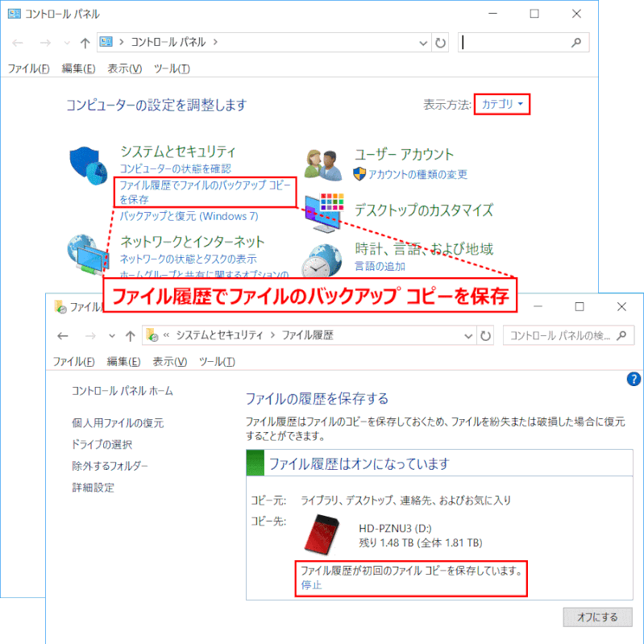Expand chevron after Control Panel breadcrumb
Screen dimensions: 644x644
(215, 42)
